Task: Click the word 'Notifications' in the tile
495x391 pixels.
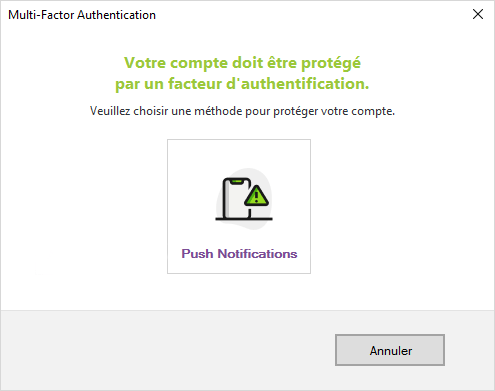Action: (257, 254)
